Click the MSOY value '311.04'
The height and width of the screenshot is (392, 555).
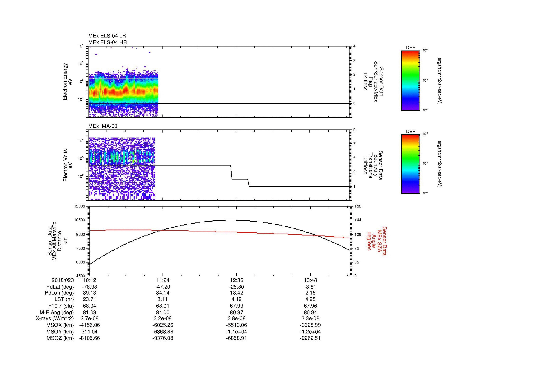(x=89, y=332)
